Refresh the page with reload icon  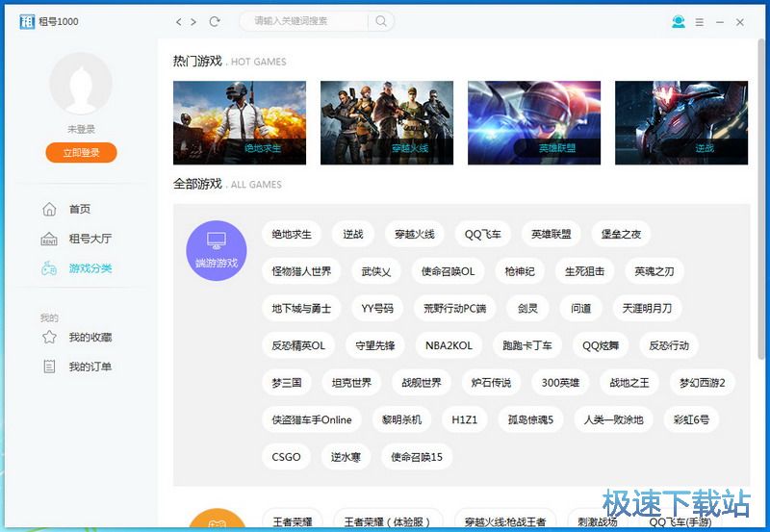[x=215, y=21]
